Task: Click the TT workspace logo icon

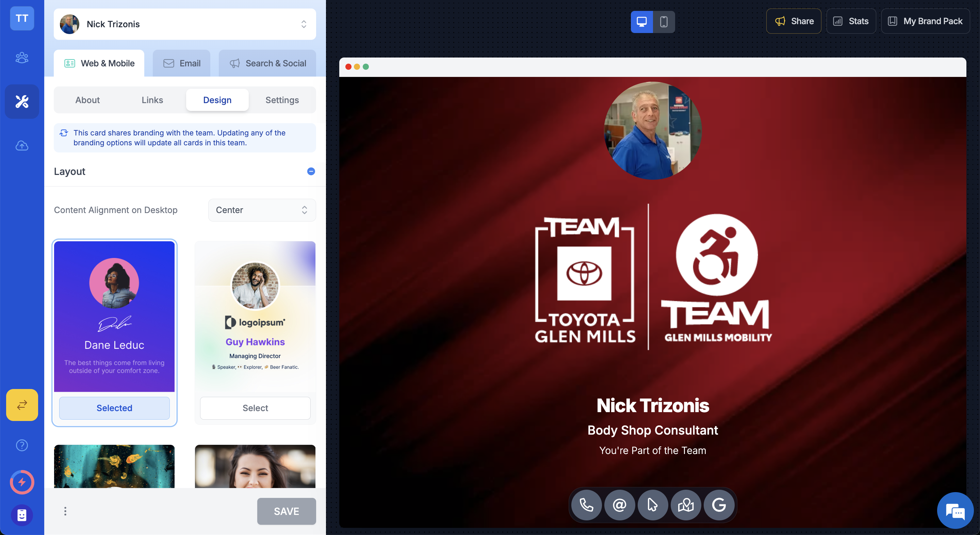Action: coord(22,18)
